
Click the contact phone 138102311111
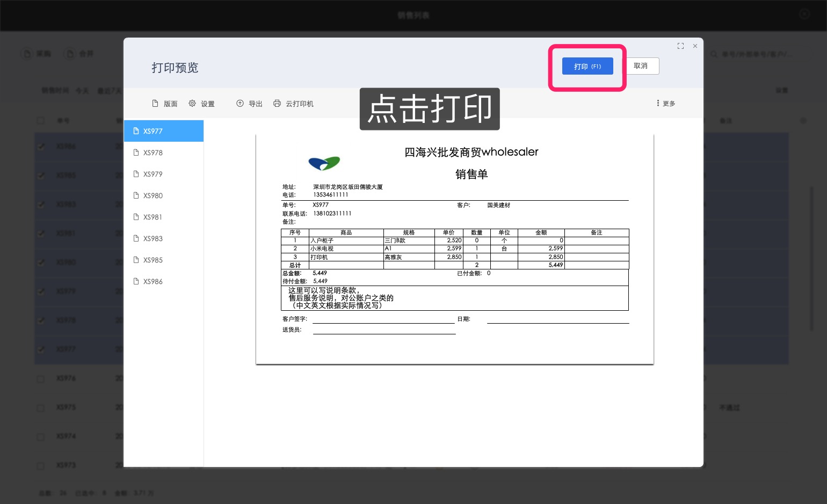[332, 214]
